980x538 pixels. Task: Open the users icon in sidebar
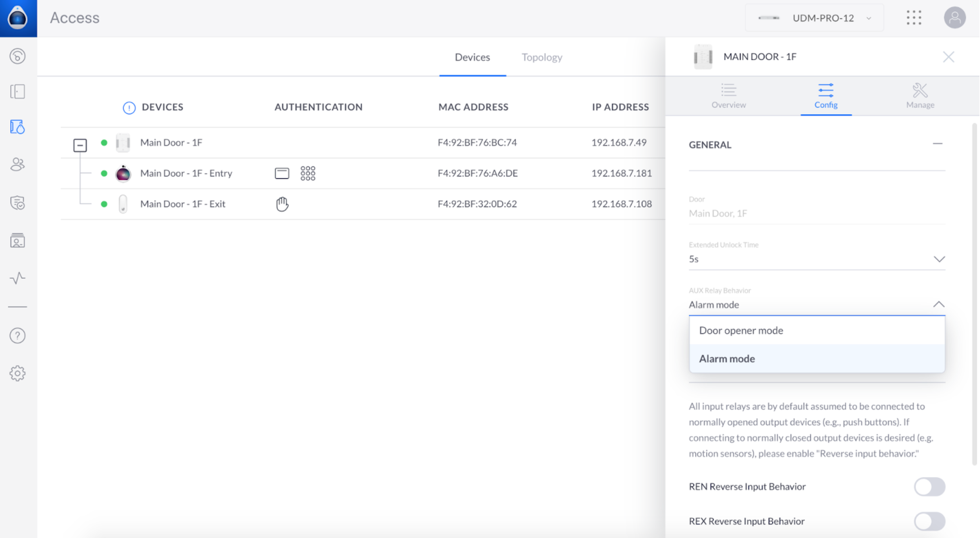(18, 164)
